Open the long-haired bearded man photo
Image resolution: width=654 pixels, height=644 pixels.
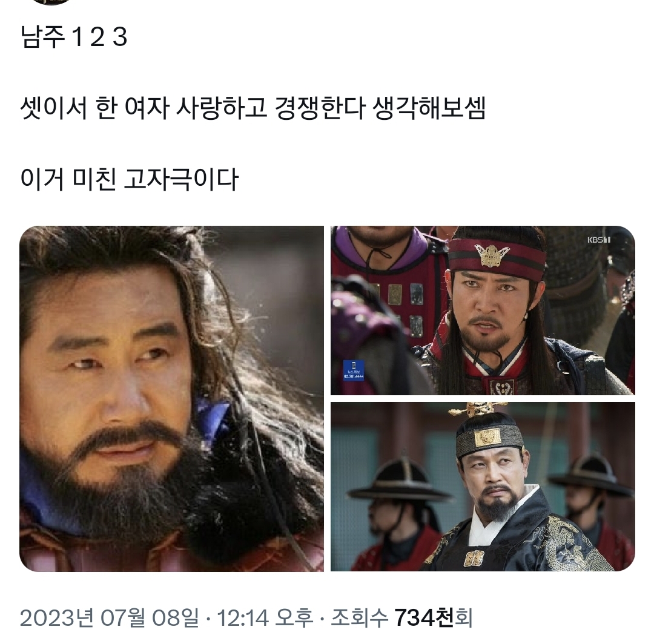pos(171,398)
